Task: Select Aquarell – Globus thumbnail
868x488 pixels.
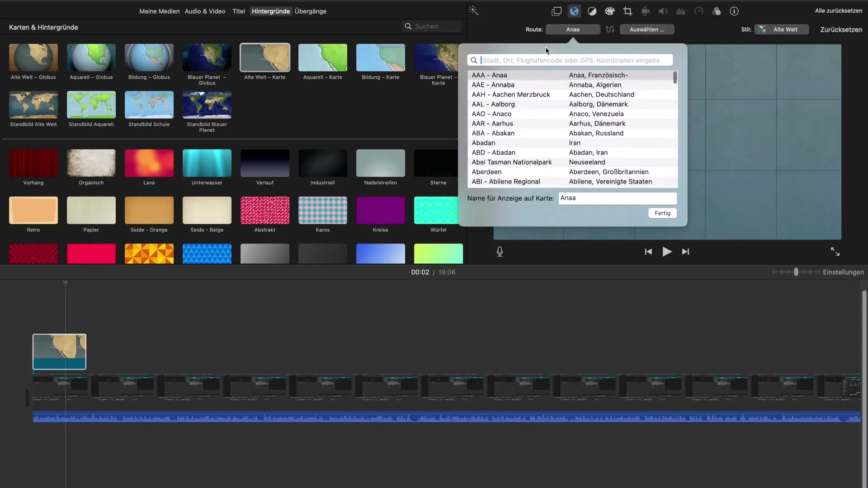Action: coord(91,58)
